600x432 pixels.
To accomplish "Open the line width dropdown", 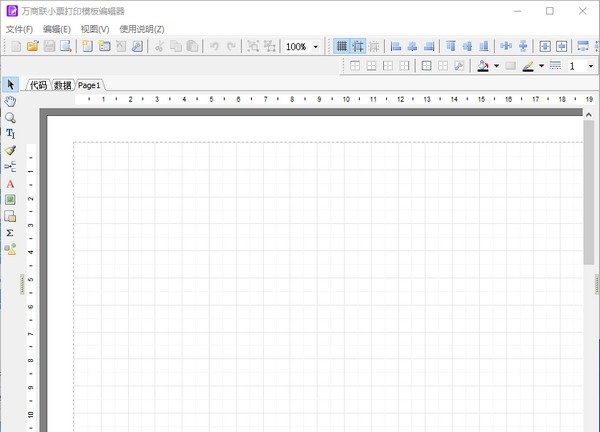I will click(x=589, y=67).
